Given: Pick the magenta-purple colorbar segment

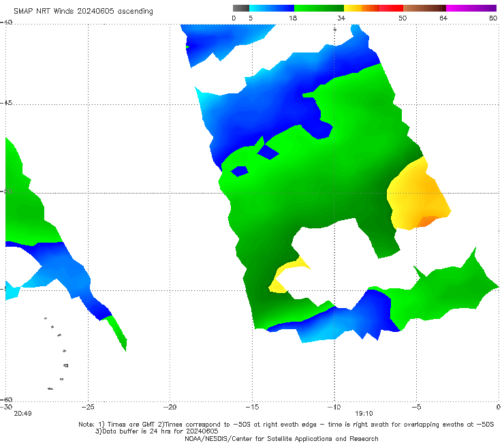Looking at the screenshot, I should [x=471, y=8].
